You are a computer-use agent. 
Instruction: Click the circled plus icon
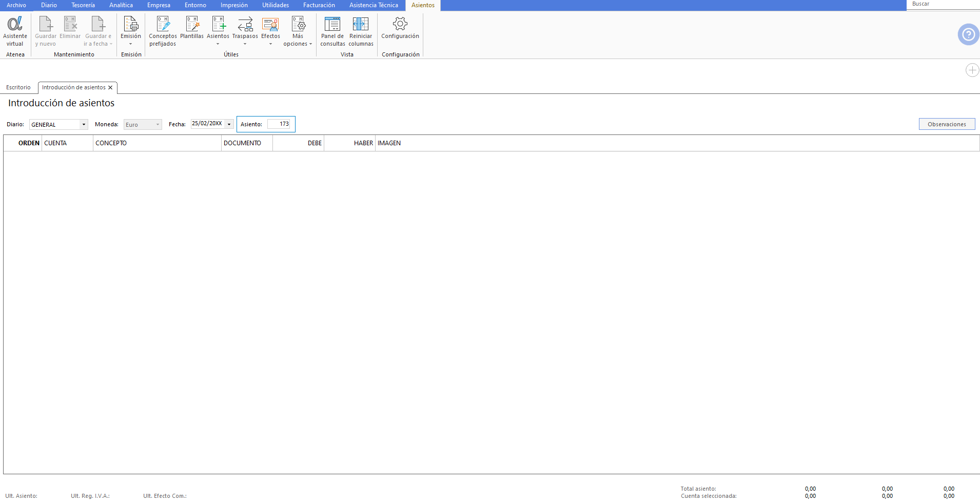click(x=972, y=70)
